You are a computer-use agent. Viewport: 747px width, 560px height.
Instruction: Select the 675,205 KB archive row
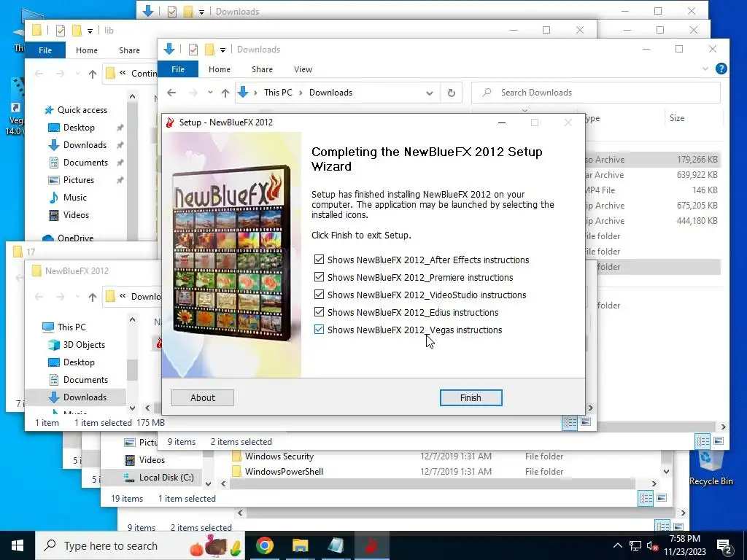[652, 205]
